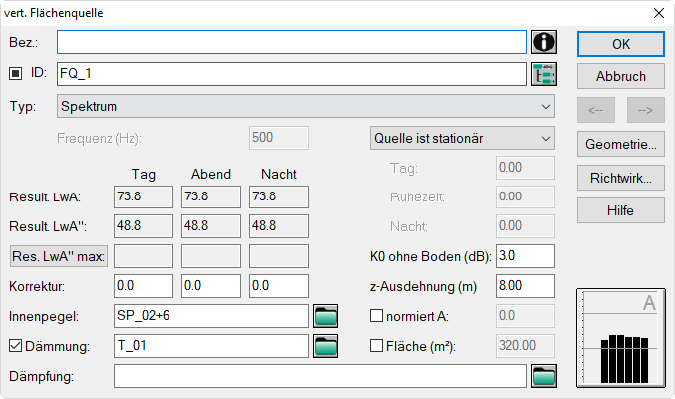Click the ID field containing FQ_1
Image resolution: width=675 pixels, height=399 pixels.
coord(292,74)
